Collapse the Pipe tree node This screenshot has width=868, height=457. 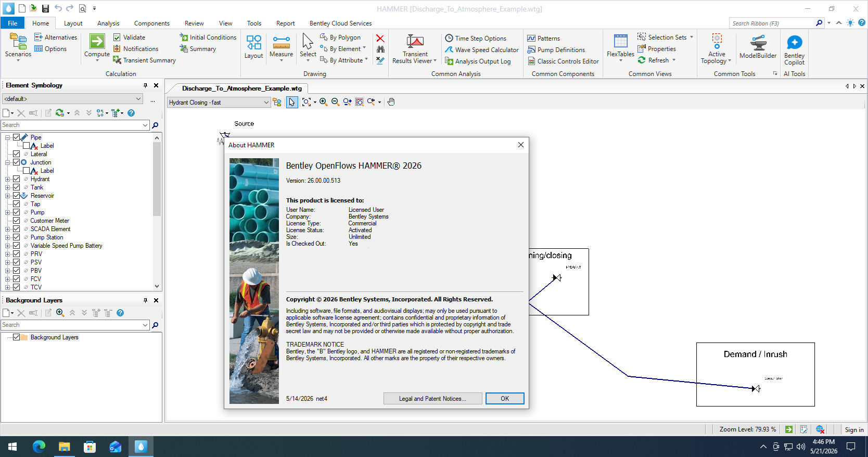click(x=8, y=137)
